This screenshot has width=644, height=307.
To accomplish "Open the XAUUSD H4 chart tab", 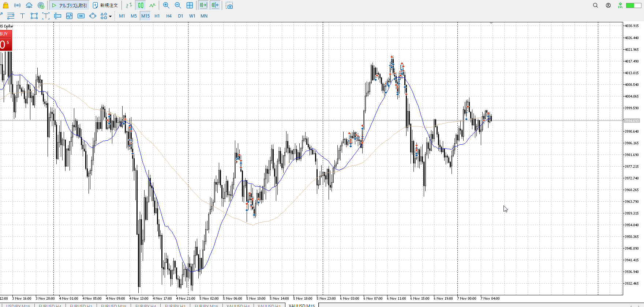I will point(238,305).
